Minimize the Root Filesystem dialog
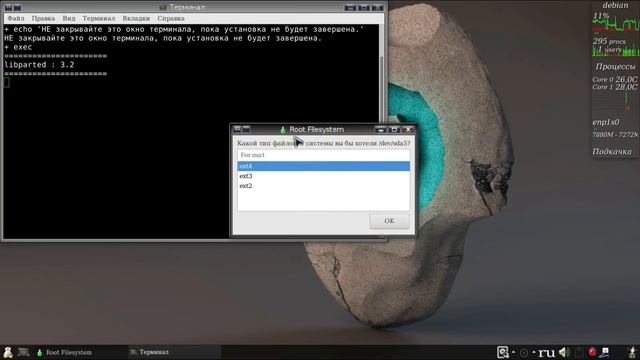Screen dimensions: 640x360 pyautogui.click(x=380, y=130)
